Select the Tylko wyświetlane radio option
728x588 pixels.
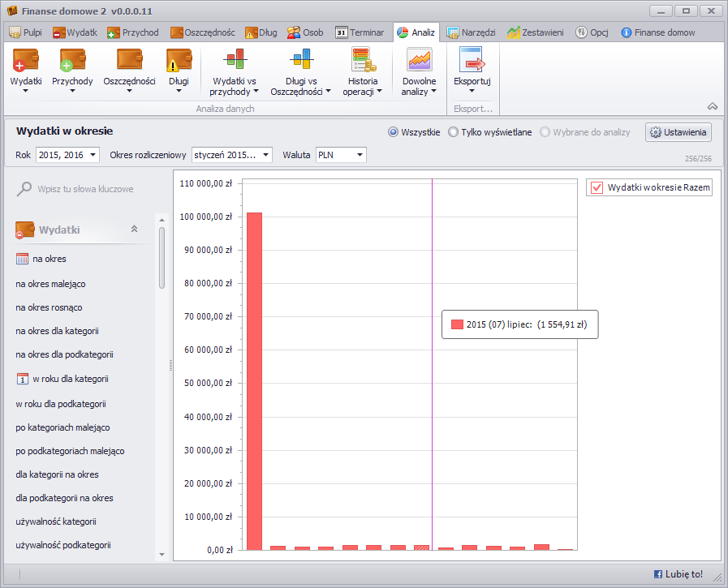(x=453, y=132)
